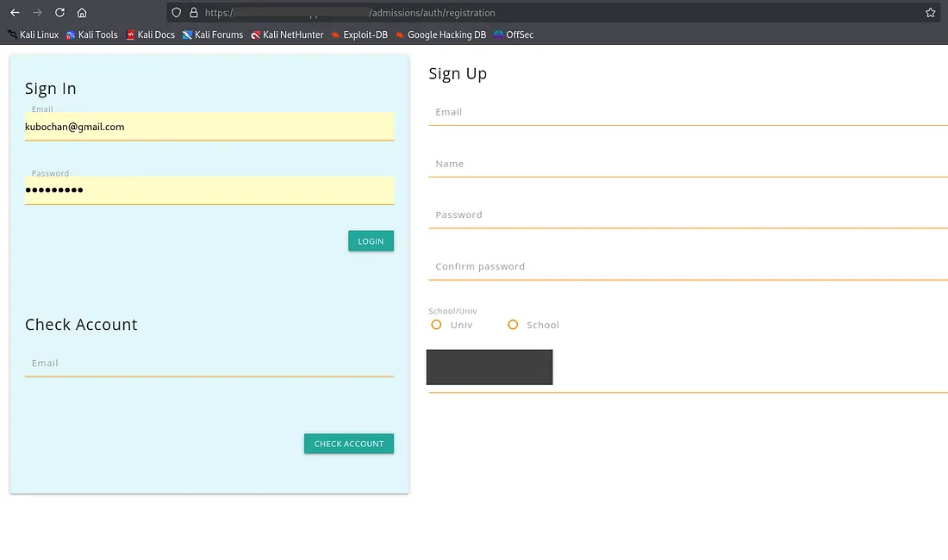The height and width of the screenshot is (560, 948).
Task: Open the Kali Linux bookmark
Action: point(34,34)
